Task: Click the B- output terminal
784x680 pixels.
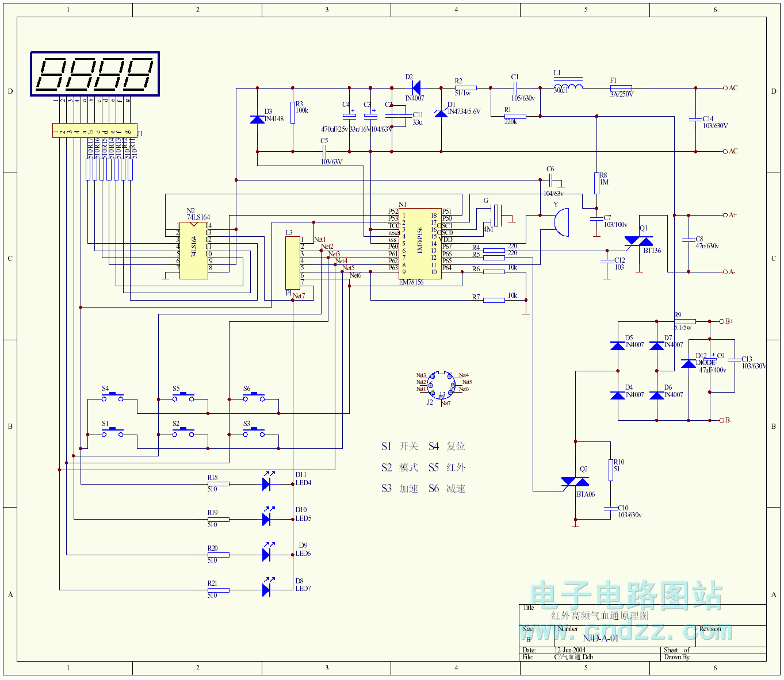Action: 722,420
